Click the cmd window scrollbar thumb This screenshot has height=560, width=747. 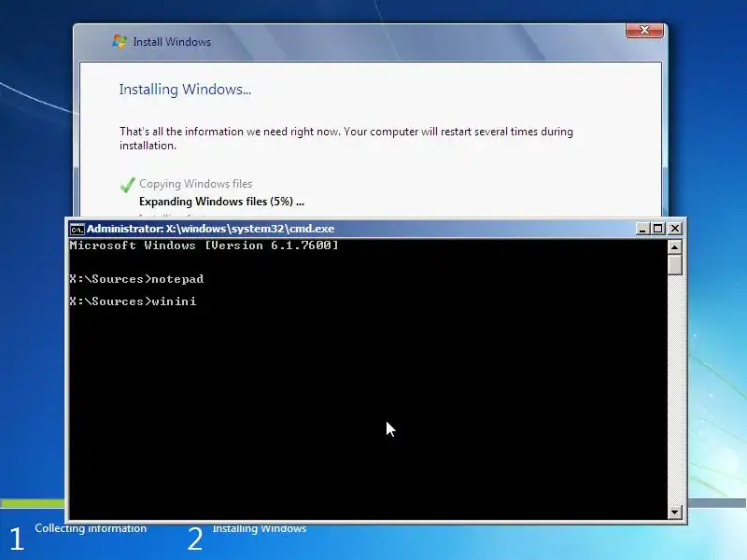(x=674, y=265)
